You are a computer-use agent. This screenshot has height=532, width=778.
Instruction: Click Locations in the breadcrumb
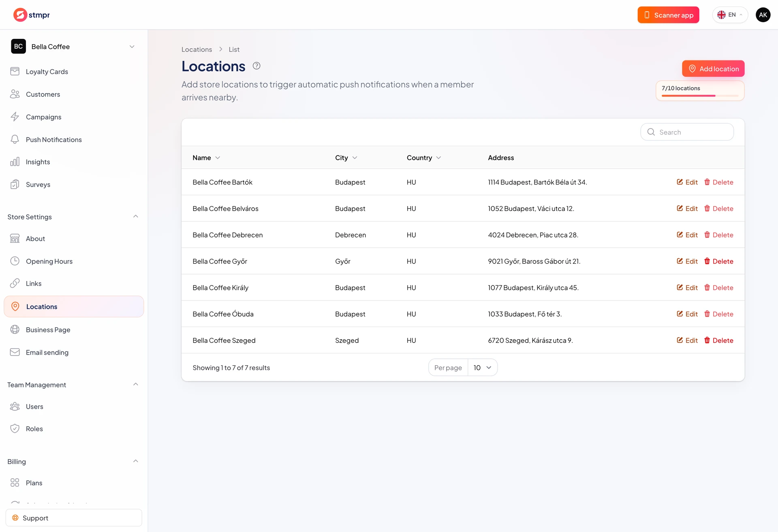click(x=197, y=49)
